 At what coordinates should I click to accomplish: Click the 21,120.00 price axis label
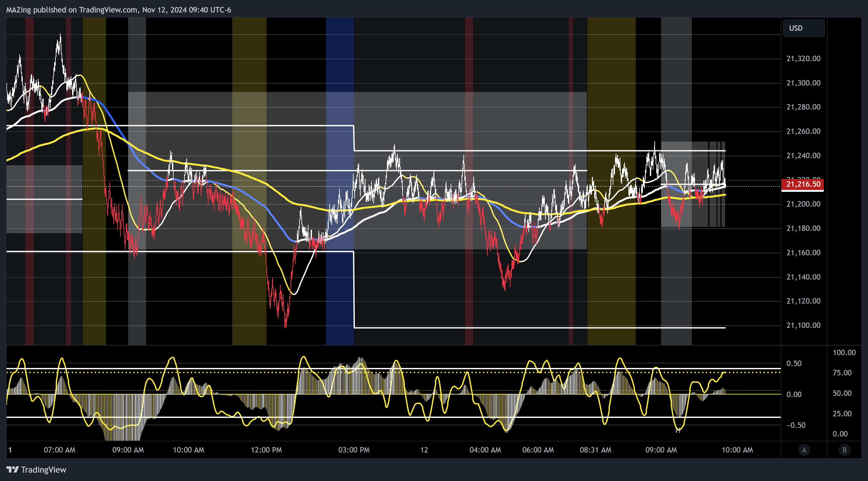pos(803,301)
